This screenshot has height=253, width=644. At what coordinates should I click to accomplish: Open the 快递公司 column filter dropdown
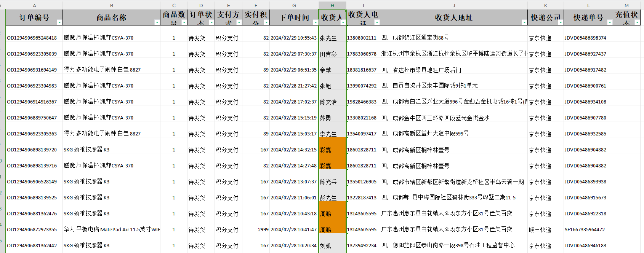[561, 22]
